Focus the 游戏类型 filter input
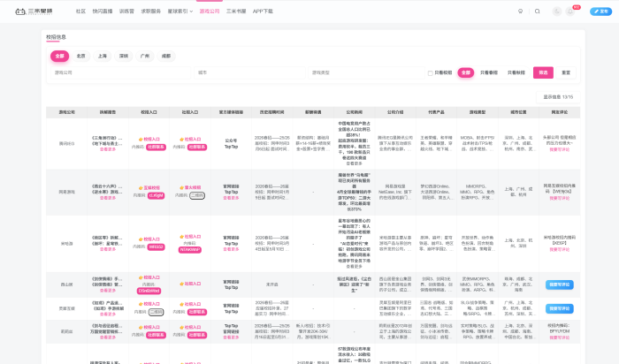Viewport: 619px width, 364px height. pyautogui.click(x=366, y=72)
